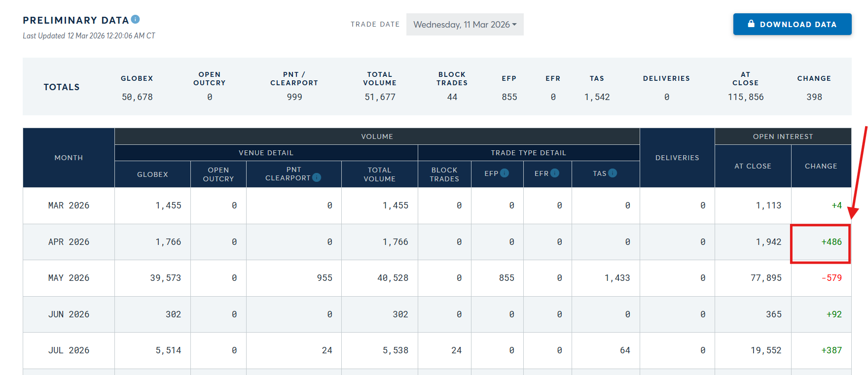Click the EFR column info icon

pos(555,173)
